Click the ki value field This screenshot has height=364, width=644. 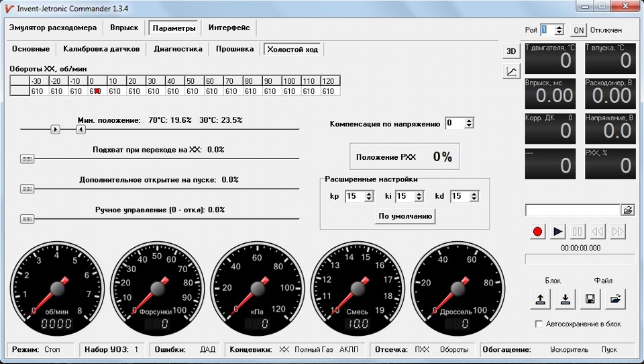tap(405, 196)
